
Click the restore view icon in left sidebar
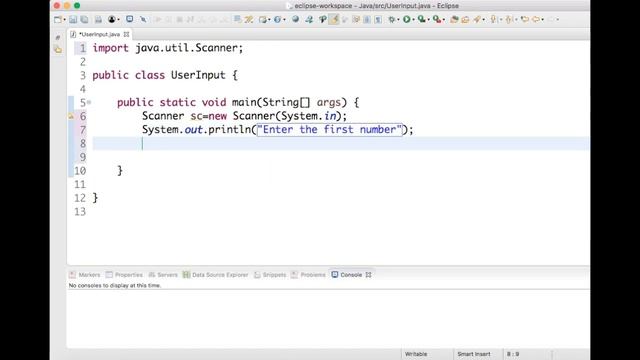pos(58,37)
